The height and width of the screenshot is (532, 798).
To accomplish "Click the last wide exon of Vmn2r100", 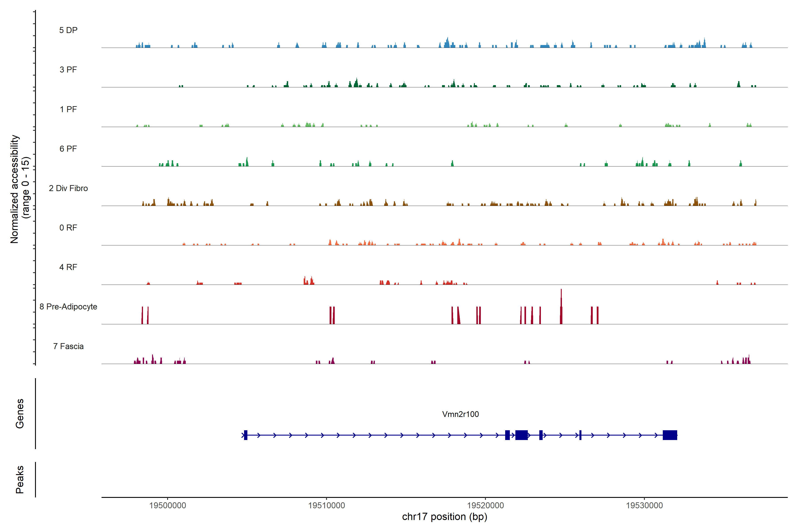I will [670, 435].
